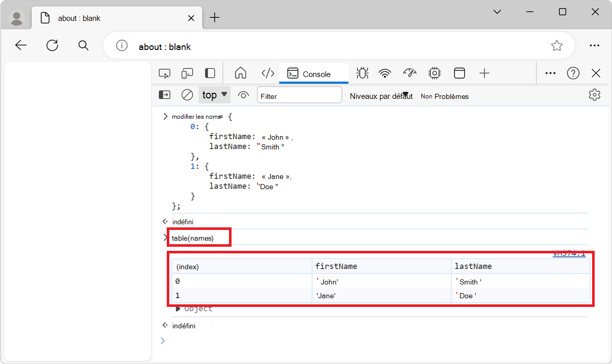Click the table(names) console command

pyautogui.click(x=193, y=238)
